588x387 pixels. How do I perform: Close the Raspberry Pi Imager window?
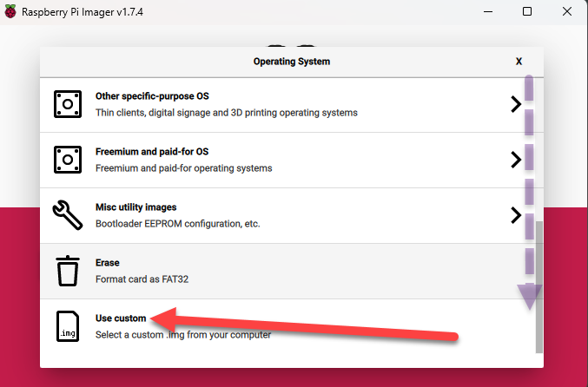pos(567,11)
